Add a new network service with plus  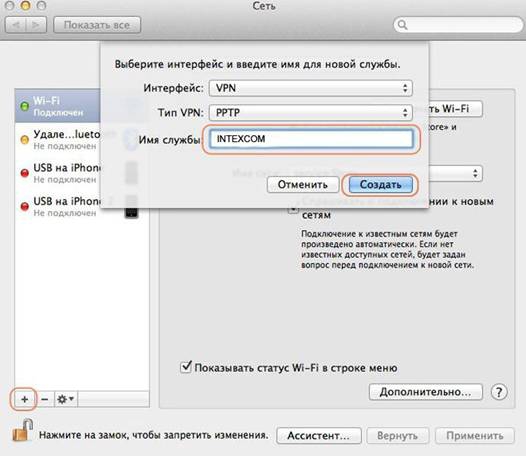[24, 399]
